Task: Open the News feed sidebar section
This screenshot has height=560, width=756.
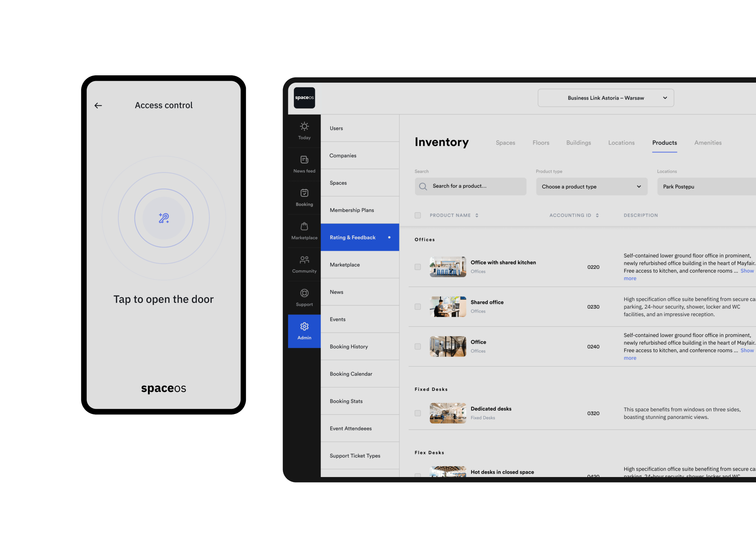Action: [x=304, y=164]
